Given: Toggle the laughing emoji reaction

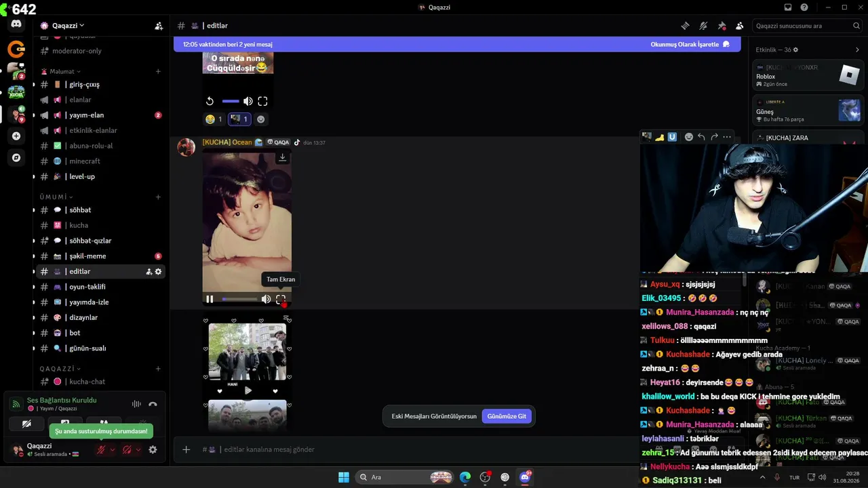Looking at the screenshot, I should (x=214, y=119).
